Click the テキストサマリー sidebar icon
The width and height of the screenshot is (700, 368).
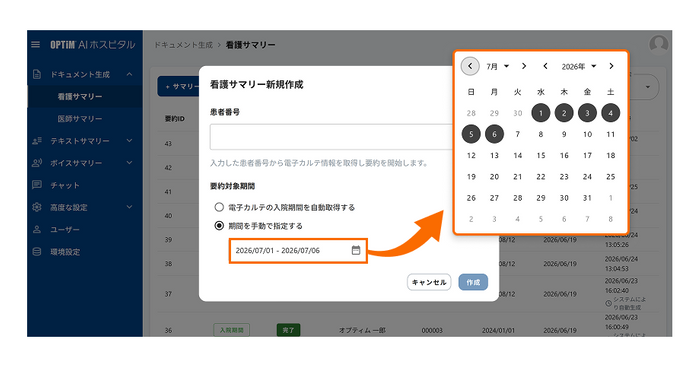[x=37, y=141]
